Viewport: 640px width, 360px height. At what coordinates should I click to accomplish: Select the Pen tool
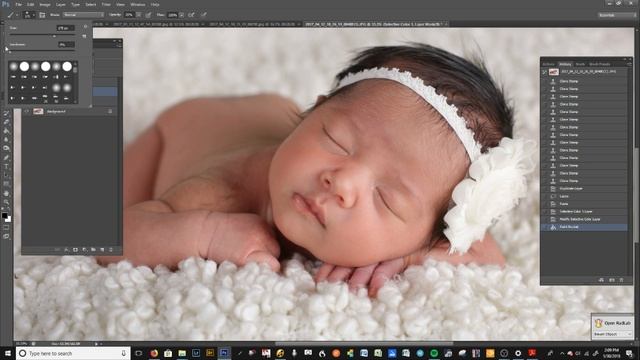point(6,158)
